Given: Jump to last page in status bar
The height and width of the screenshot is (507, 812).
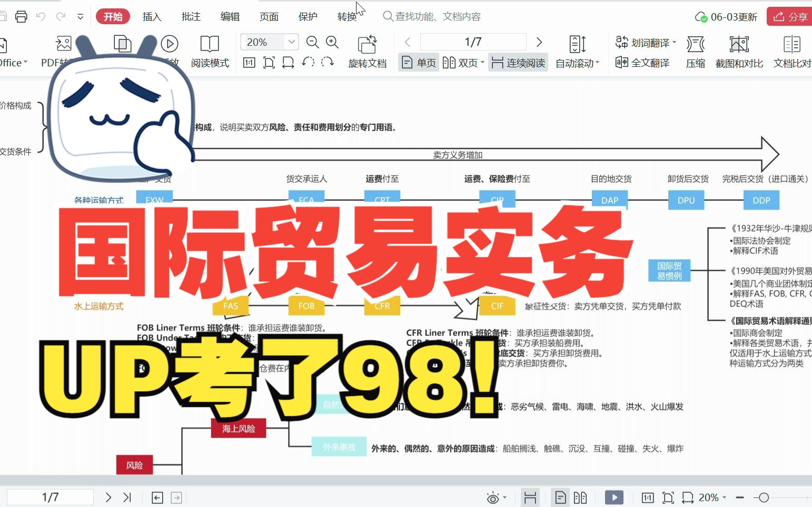Looking at the screenshot, I should [x=127, y=497].
